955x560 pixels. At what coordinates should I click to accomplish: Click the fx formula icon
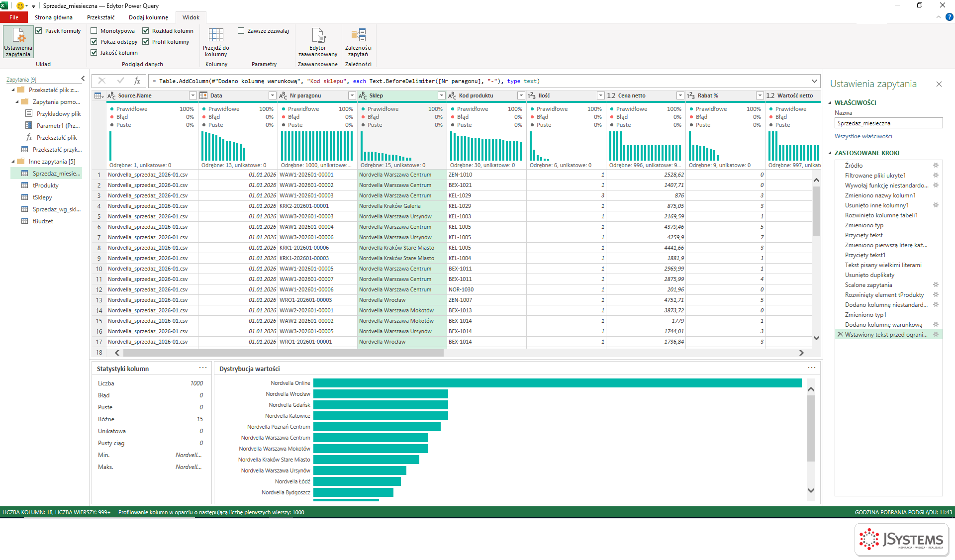tap(137, 81)
